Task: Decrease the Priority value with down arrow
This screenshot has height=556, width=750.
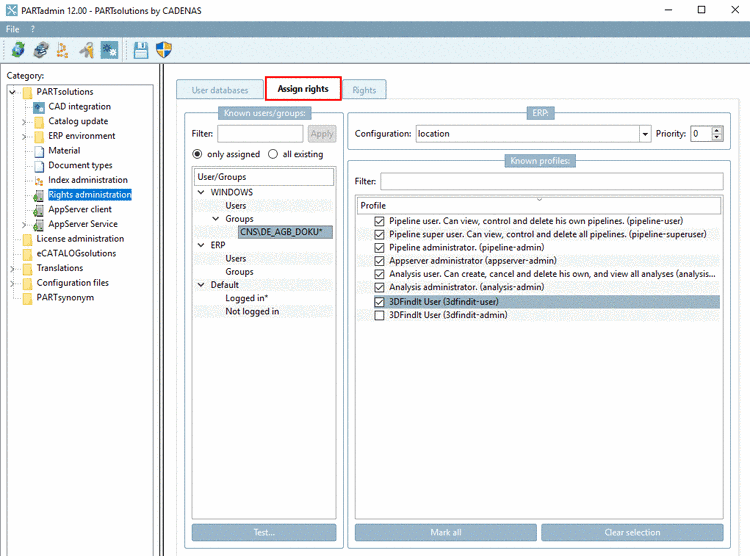Action: coord(717,137)
